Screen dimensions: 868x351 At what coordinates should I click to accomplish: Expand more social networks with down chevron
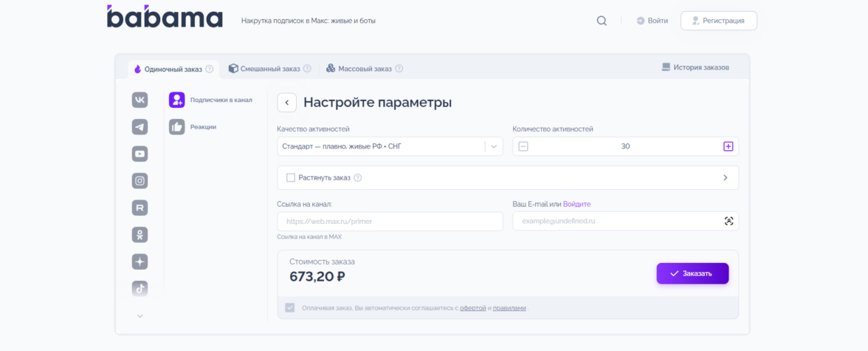pos(139,316)
